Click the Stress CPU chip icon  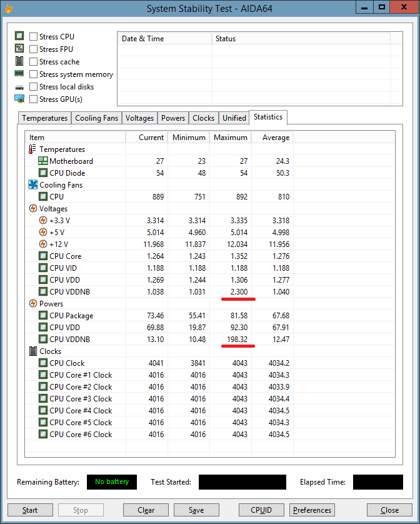(x=19, y=36)
